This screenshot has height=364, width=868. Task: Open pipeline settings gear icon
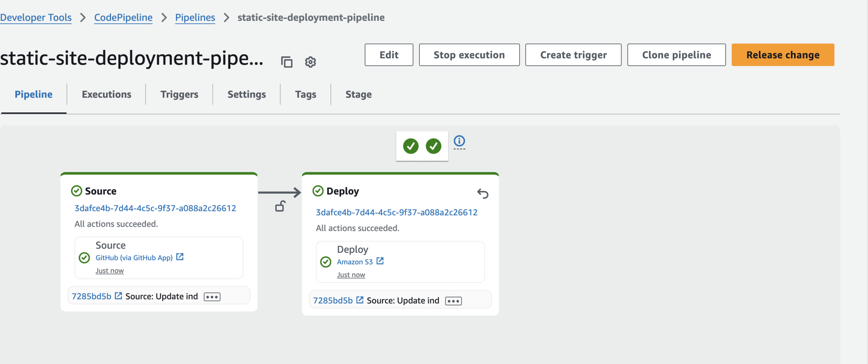[310, 62]
